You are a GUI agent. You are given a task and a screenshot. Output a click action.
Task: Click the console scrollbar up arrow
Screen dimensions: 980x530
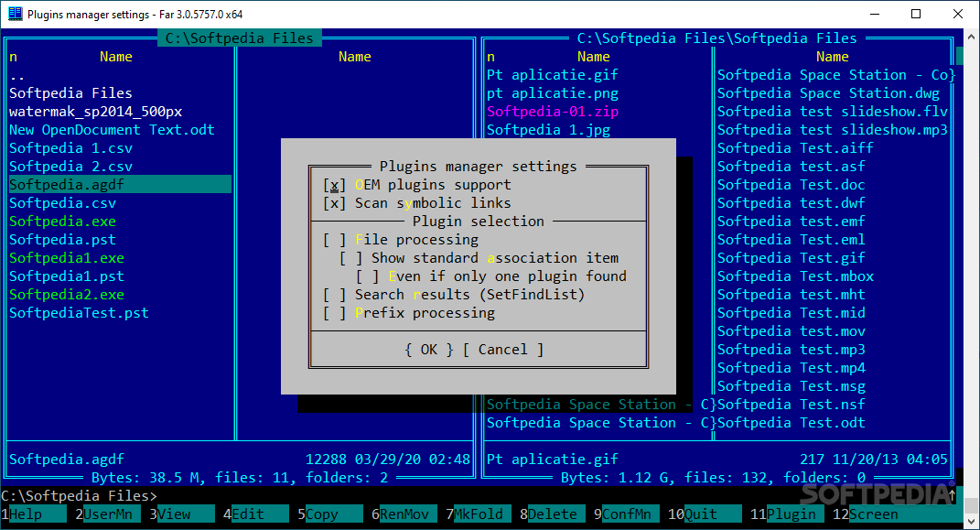tap(971, 37)
